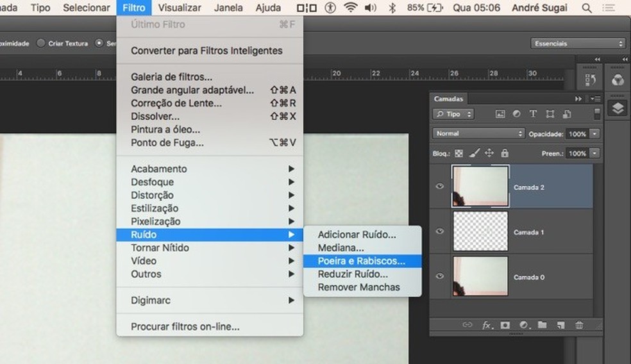Open the Selecionar menu

(87, 8)
